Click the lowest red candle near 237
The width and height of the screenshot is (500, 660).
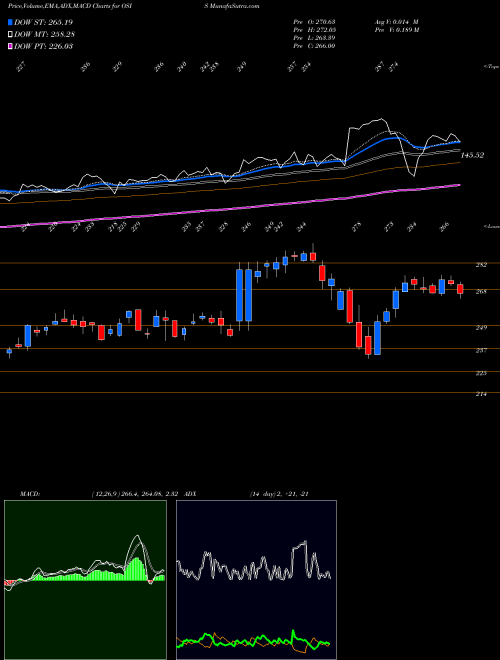[368, 345]
